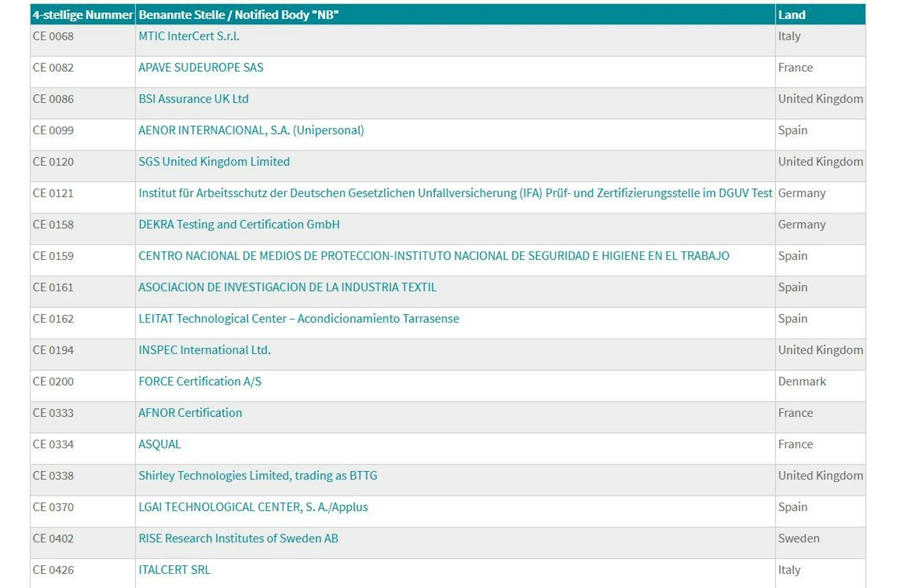Image resolution: width=900 pixels, height=588 pixels.
Task: Click CENTRO NACIONAL DE MEDIOS DE PROTECCION link
Action: pos(433,256)
